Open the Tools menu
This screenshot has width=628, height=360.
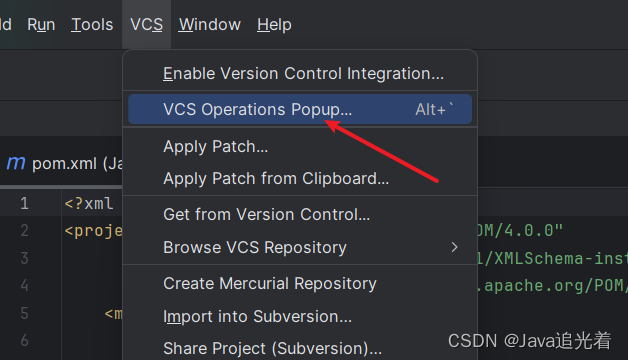click(x=92, y=24)
